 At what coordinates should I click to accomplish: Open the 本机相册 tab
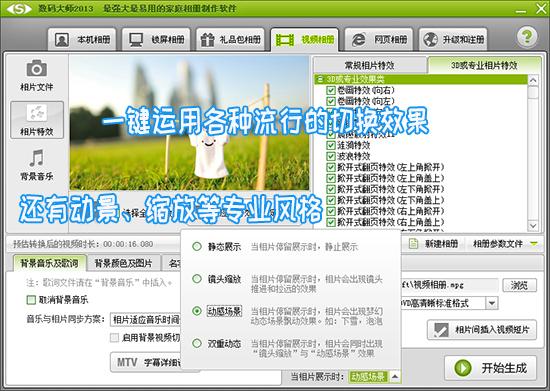tap(82, 40)
